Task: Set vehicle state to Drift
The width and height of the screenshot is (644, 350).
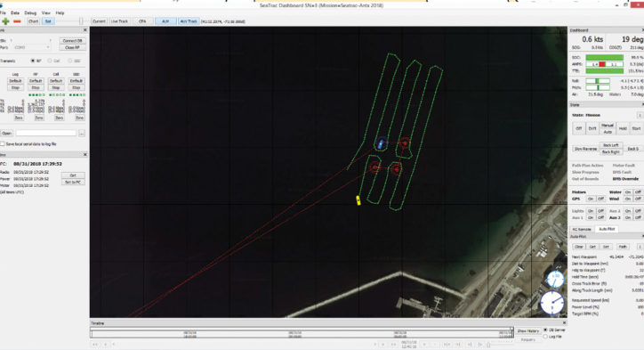Action: pos(592,128)
